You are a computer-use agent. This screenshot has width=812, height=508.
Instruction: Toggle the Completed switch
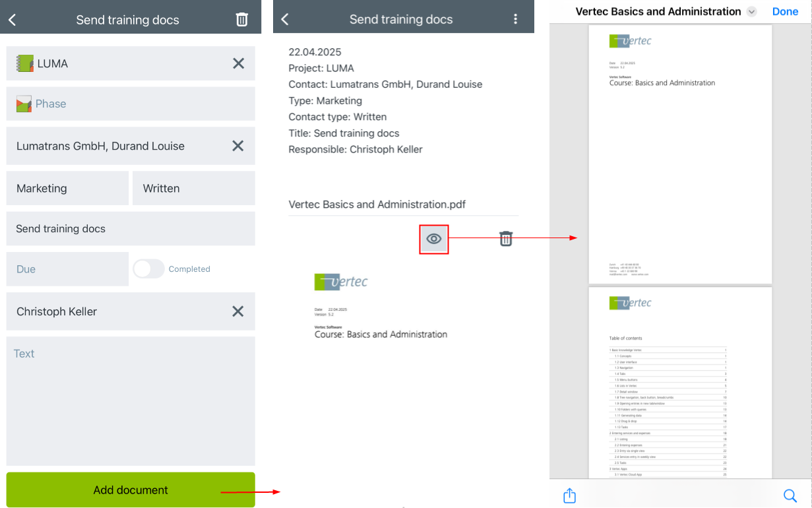click(x=149, y=269)
